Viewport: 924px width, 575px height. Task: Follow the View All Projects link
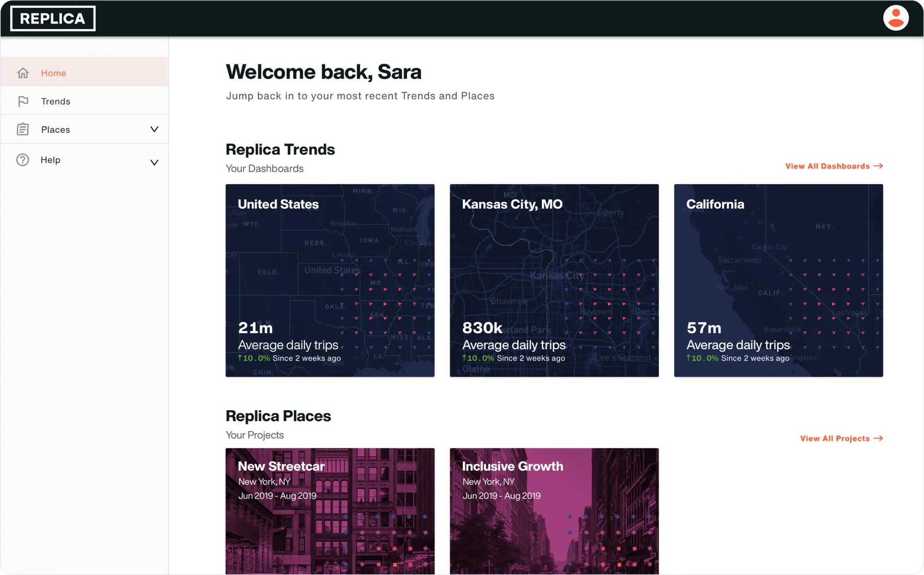click(841, 438)
